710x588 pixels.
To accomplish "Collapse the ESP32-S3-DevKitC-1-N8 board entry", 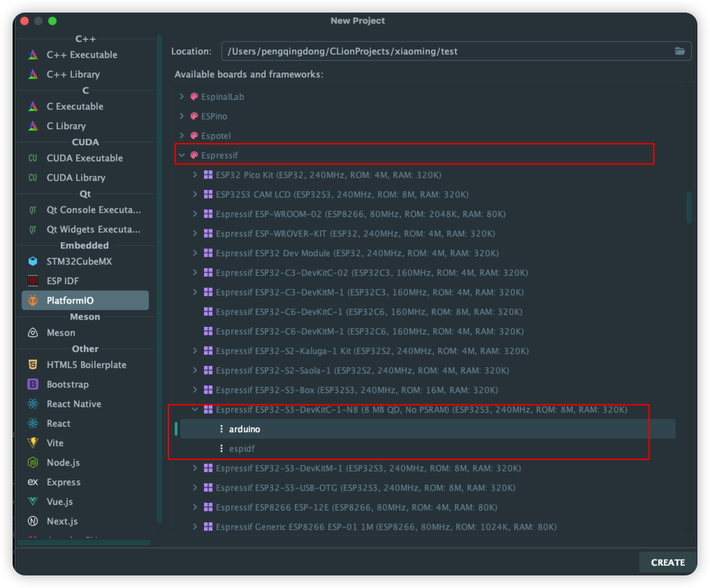I will [x=196, y=409].
